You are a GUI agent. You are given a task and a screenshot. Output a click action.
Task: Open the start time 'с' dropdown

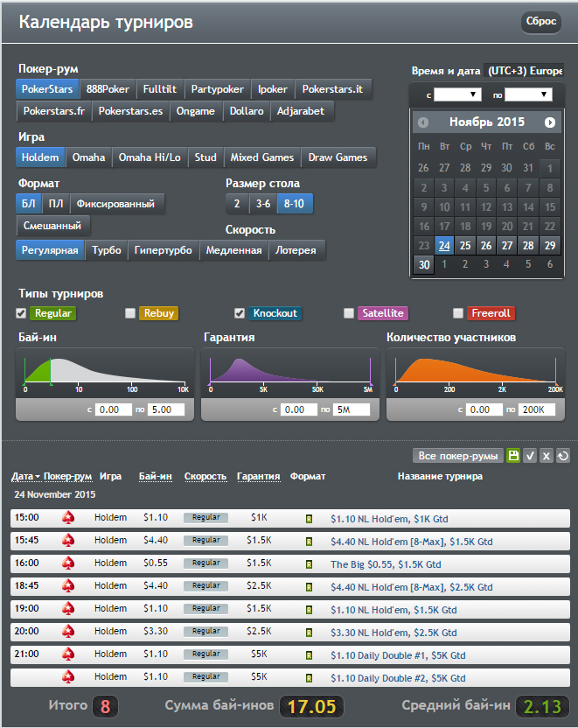pos(457,94)
